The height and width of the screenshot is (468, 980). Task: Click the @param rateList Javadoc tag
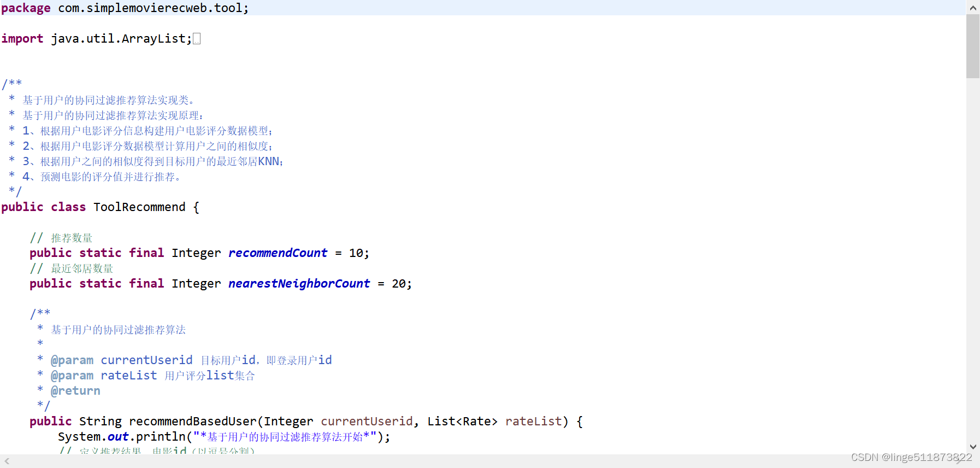point(104,376)
